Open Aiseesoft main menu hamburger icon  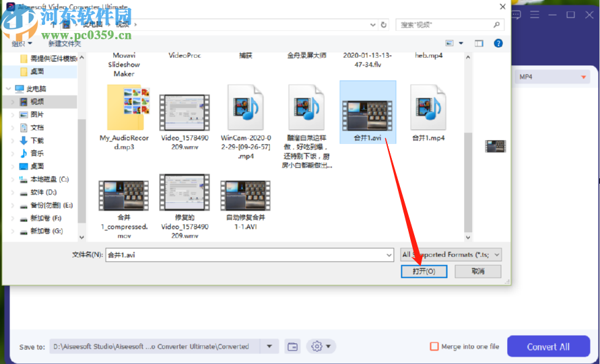coord(535,15)
